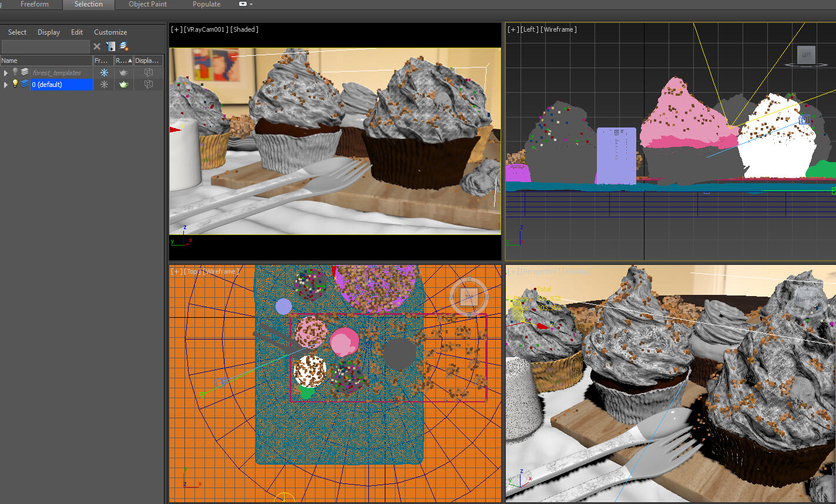Click the Left viewport ViewCube
Screen dimensions: 836x504
point(806,55)
